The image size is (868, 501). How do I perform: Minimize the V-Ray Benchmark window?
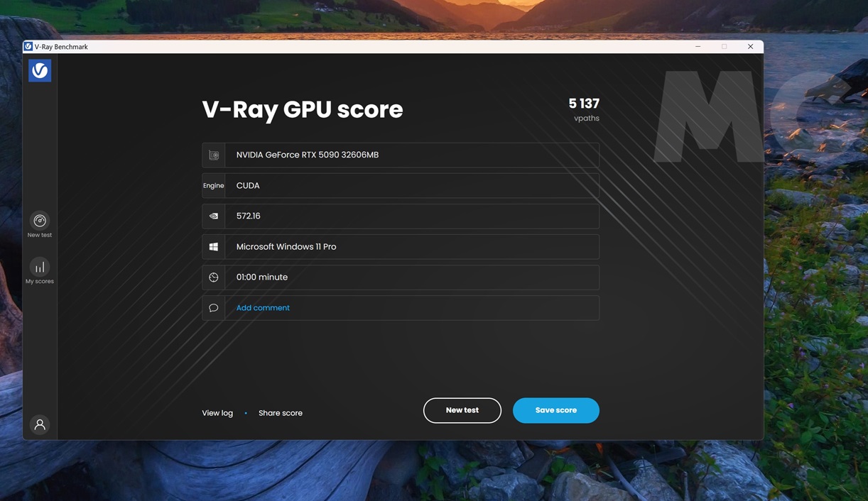point(698,47)
